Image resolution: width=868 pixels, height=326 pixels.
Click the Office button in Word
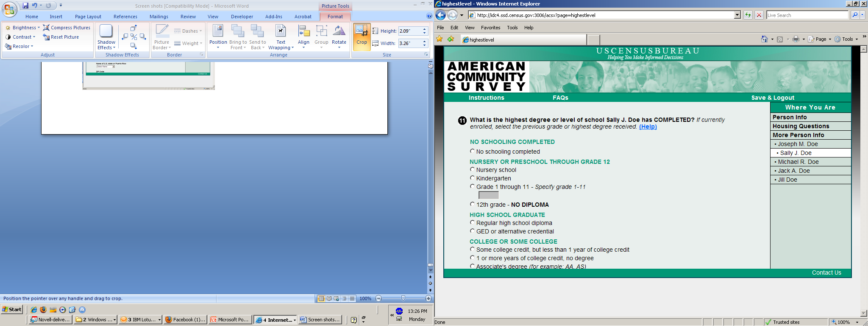9,9
